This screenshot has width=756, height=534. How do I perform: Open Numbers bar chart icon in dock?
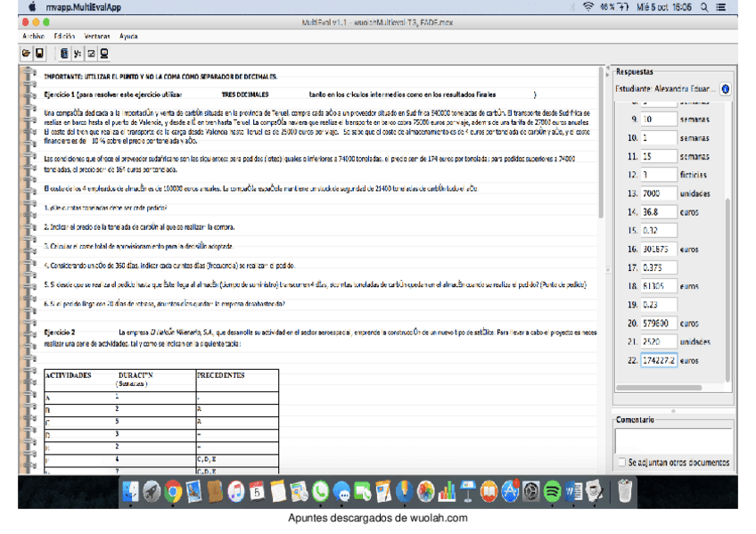pos(447,492)
